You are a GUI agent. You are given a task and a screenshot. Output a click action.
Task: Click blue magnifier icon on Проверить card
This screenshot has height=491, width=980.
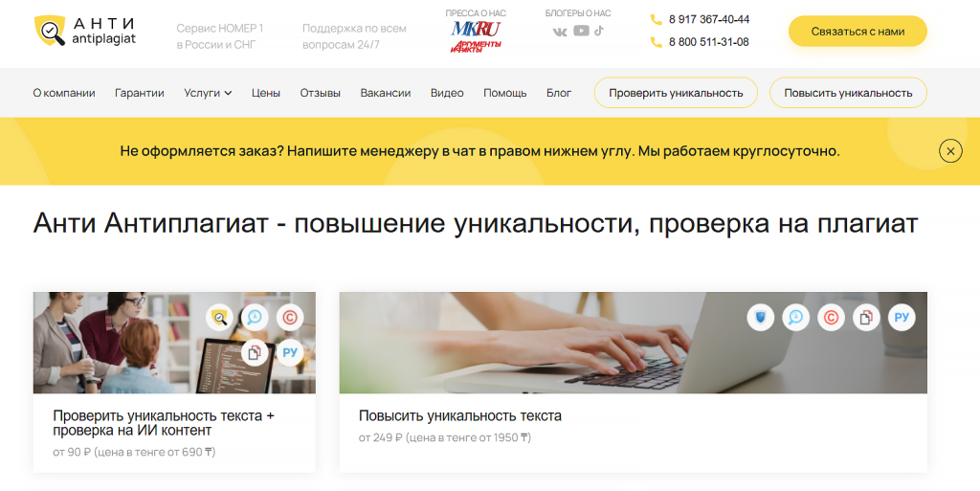(255, 318)
